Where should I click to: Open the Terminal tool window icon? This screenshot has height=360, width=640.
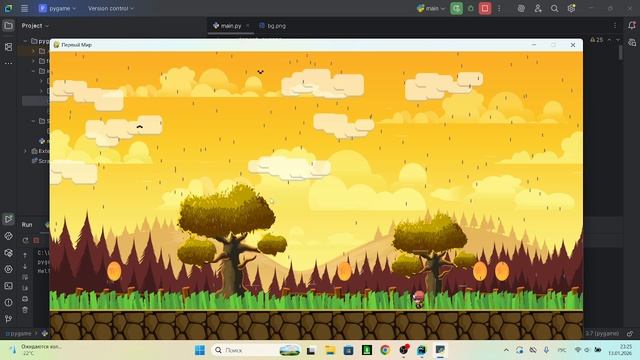(8, 286)
